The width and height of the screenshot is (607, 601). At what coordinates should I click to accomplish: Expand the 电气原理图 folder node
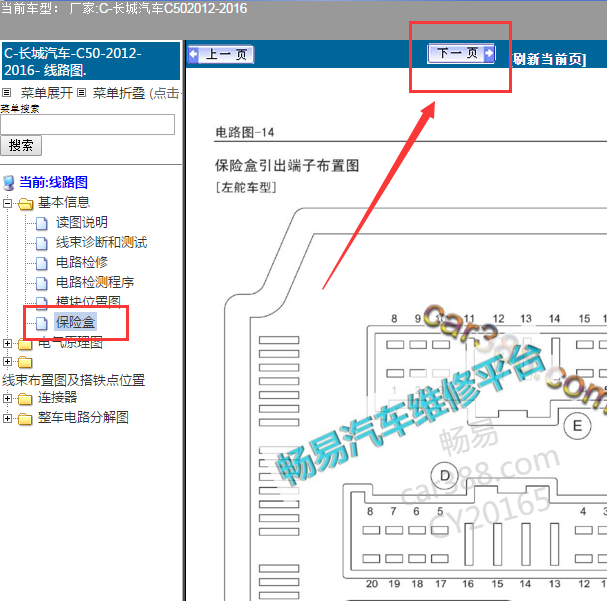click(x=7, y=343)
